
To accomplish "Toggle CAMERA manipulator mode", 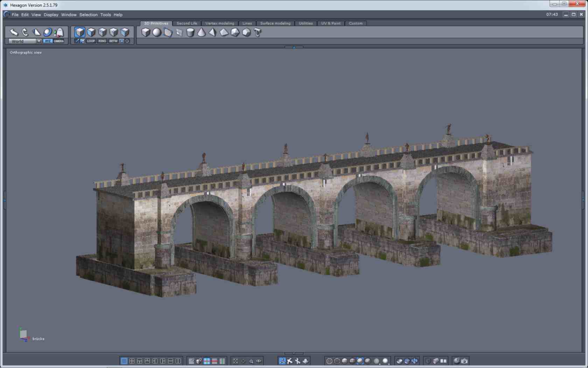I will coord(59,41).
